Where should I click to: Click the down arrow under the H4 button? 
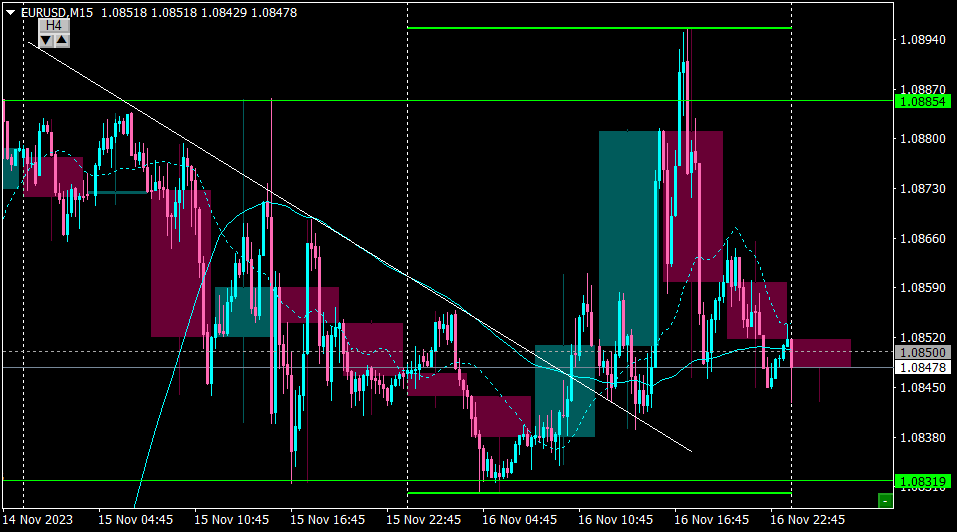coord(46,41)
